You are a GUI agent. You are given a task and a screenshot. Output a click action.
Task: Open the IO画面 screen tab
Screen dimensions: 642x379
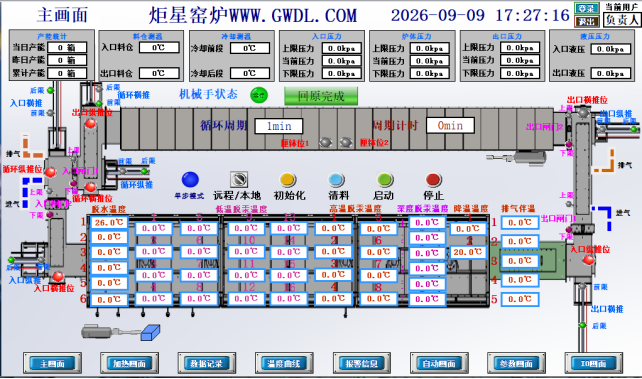coord(594,363)
